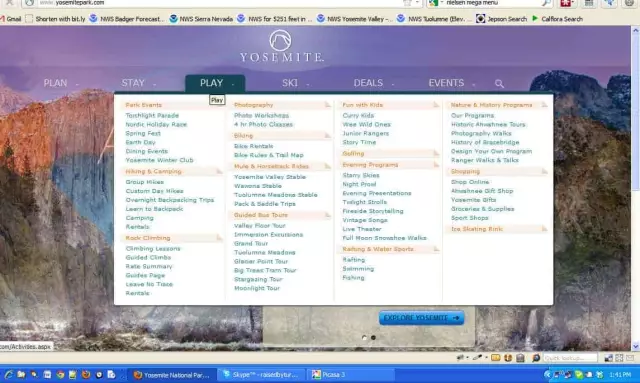Expand the Biking section arrow

[x=328, y=136]
